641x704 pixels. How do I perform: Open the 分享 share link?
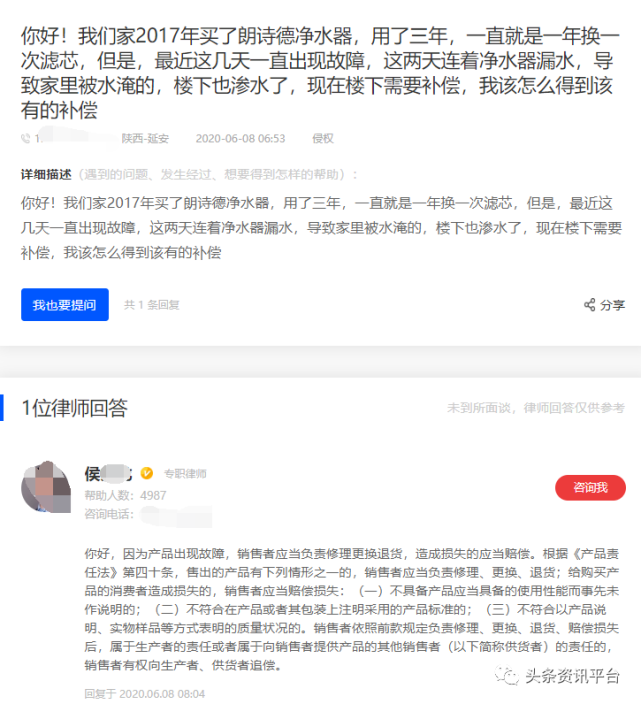point(605,305)
